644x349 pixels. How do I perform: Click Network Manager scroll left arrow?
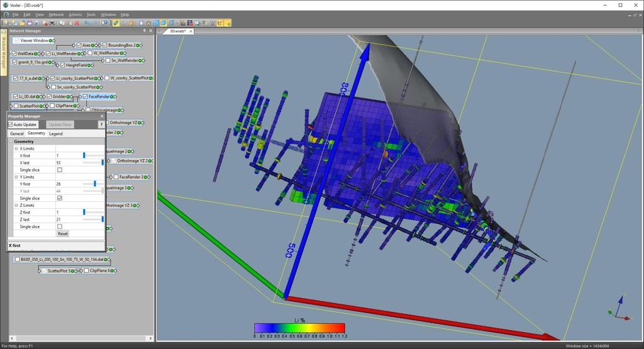tap(11, 338)
